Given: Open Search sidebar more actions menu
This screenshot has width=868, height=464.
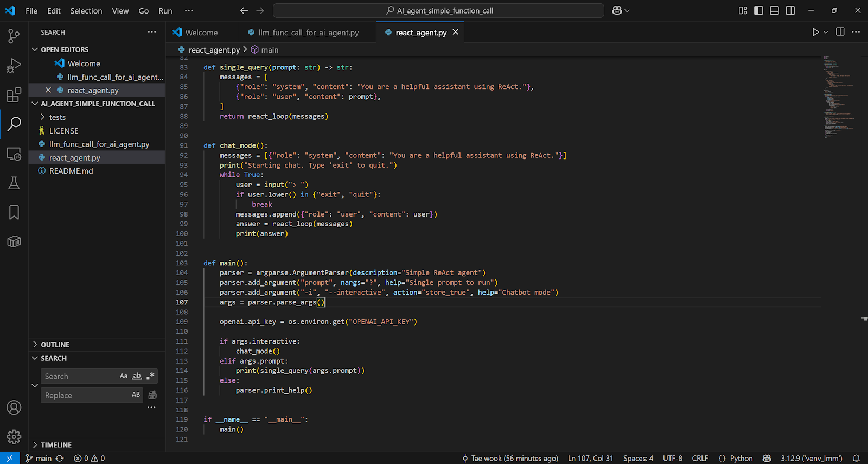Looking at the screenshot, I should [x=152, y=32].
